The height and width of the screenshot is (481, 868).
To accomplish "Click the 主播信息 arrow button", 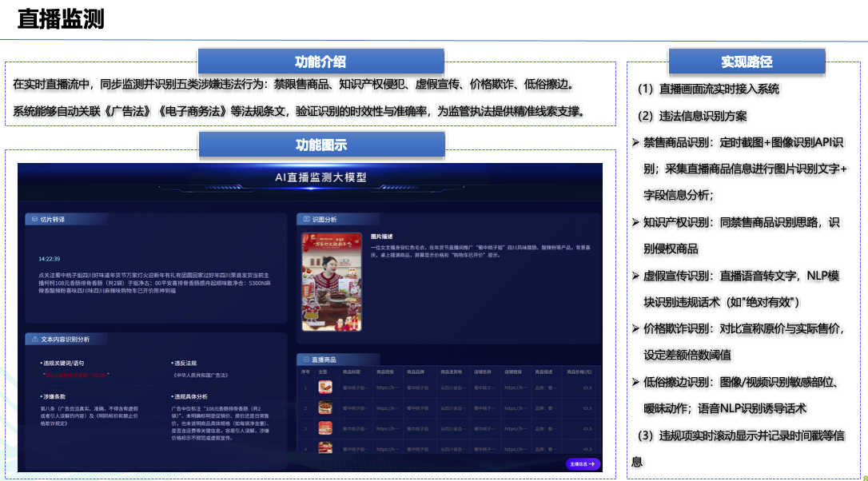I will tap(583, 463).
